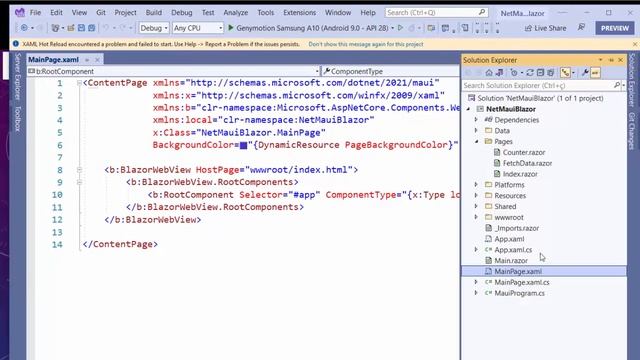Open the ComponentType member dropdown
Screen dimensions: 640x360
(x=390, y=71)
